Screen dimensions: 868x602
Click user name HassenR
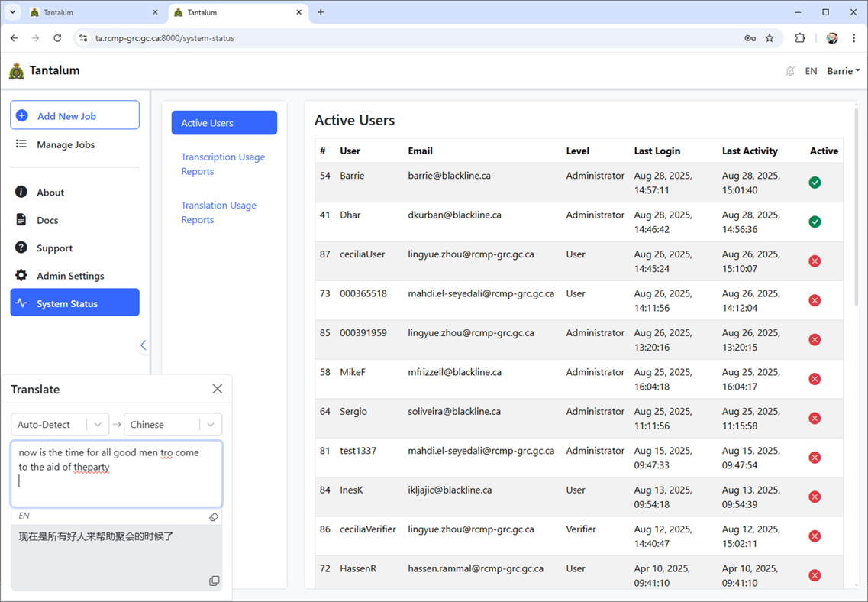pyautogui.click(x=357, y=569)
